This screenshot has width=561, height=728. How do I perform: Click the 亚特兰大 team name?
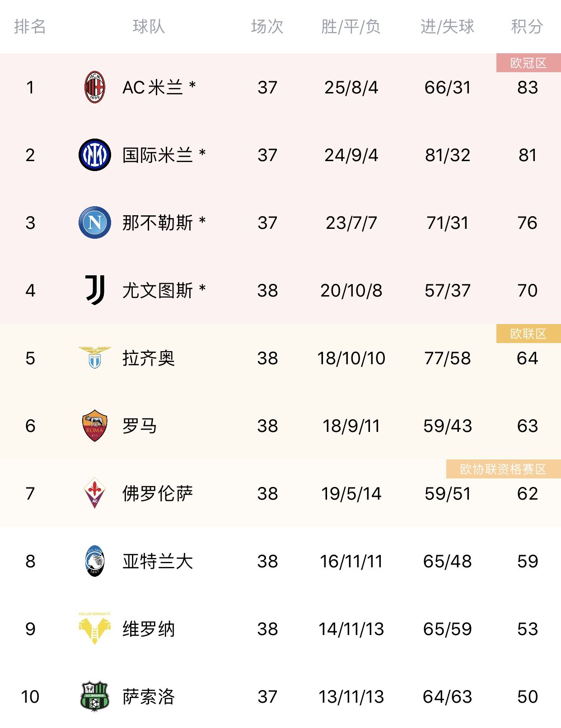tap(158, 561)
